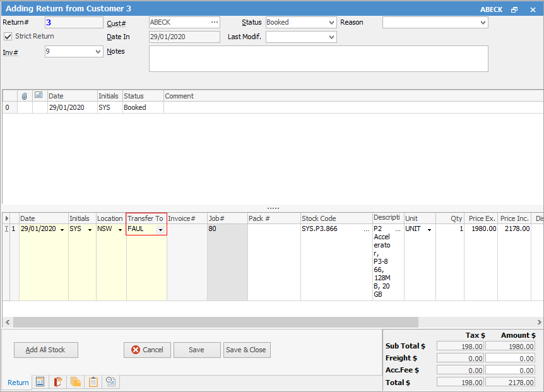
Task: Open the clock schedule tab icon
Action: 110,382
